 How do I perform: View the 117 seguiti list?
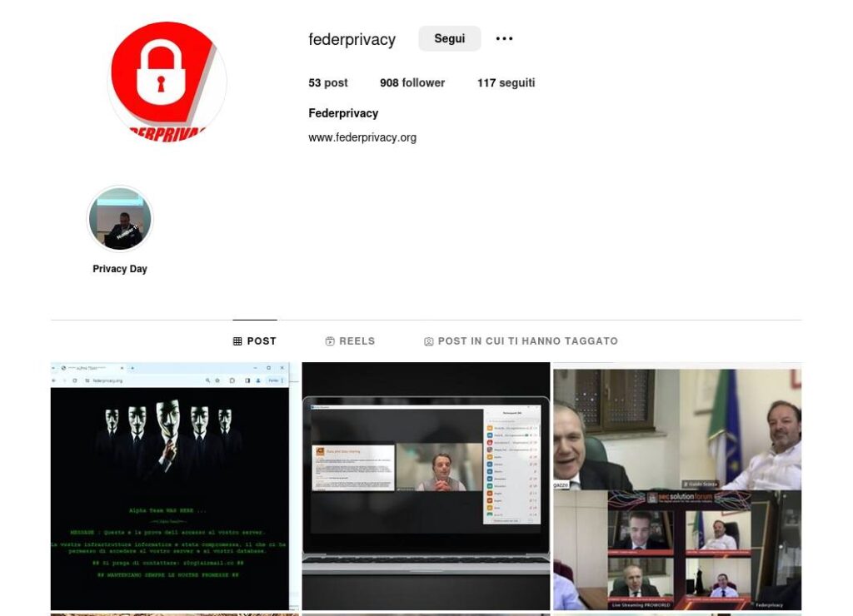click(x=506, y=82)
